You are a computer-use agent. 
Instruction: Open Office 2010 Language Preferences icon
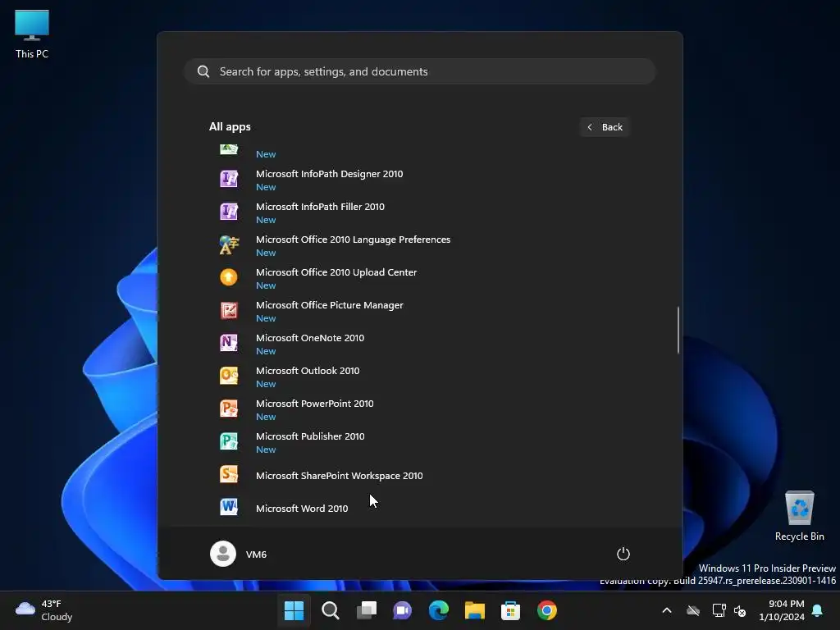pyautogui.click(x=229, y=244)
